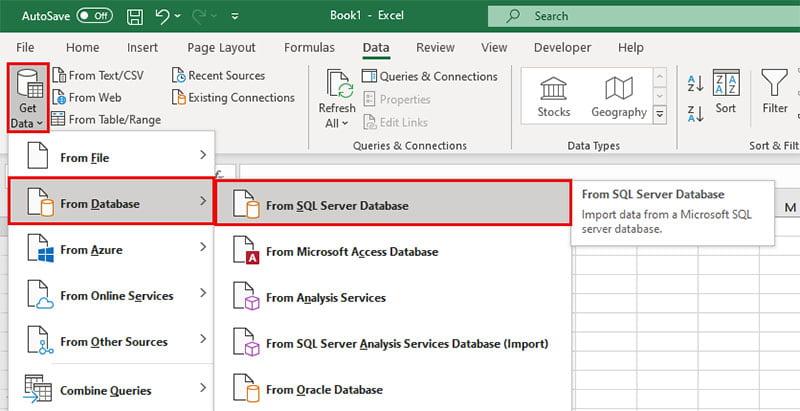Select the Geography data type

[x=618, y=97]
